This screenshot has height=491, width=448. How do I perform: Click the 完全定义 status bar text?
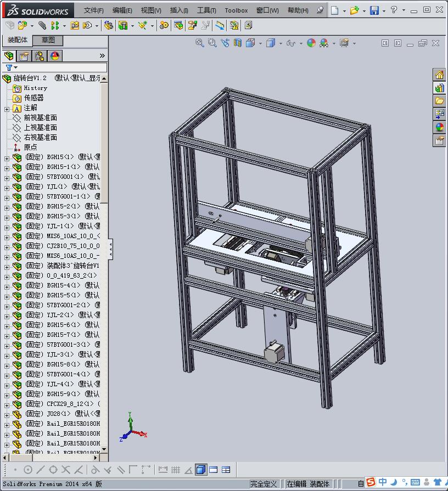[264, 484]
